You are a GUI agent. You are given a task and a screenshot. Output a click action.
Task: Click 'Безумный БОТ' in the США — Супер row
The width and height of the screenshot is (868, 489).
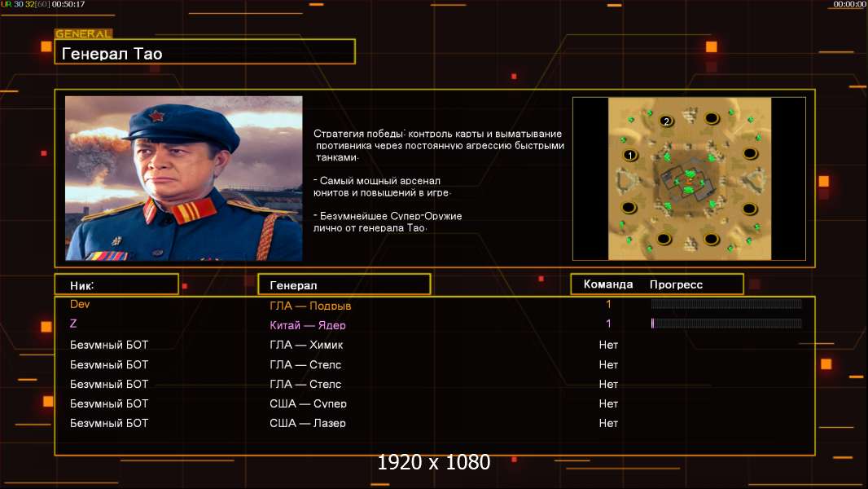tap(109, 403)
